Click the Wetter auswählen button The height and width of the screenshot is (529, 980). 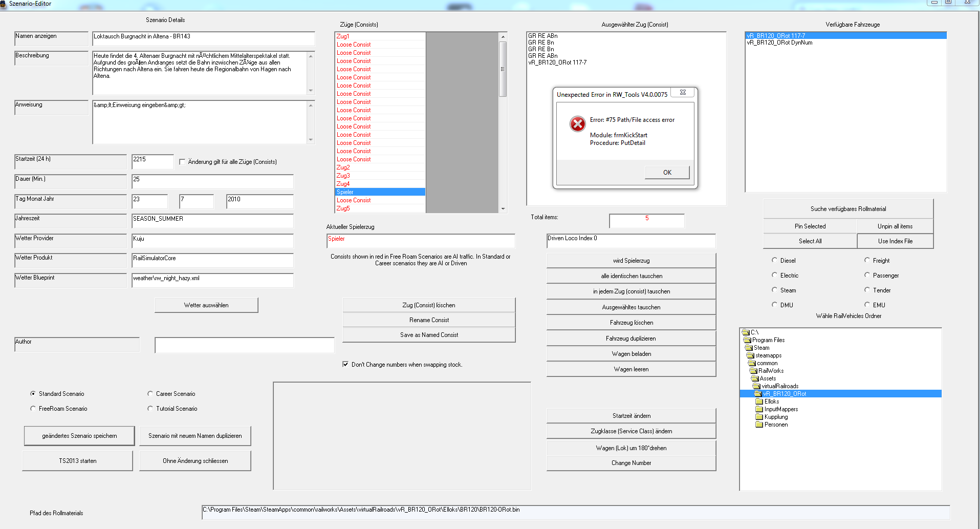click(x=206, y=305)
